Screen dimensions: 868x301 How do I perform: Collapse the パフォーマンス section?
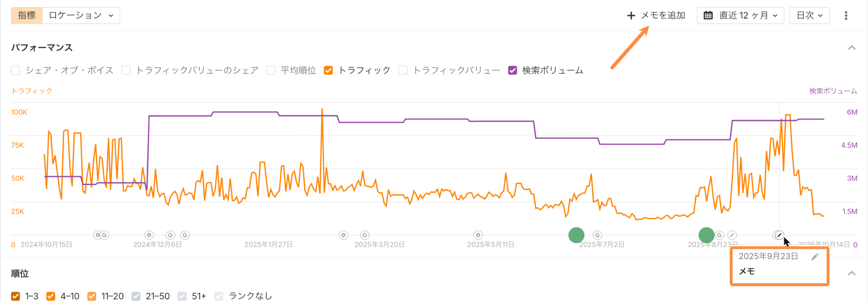click(851, 48)
